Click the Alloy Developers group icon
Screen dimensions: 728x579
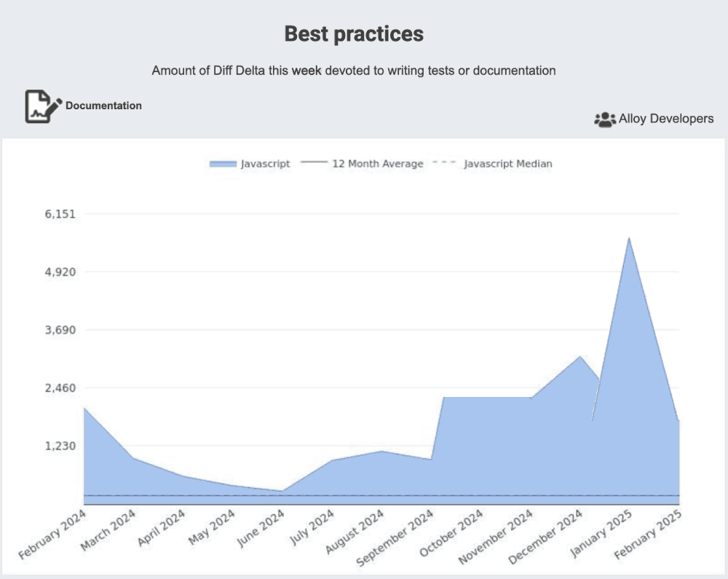point(605,119)
